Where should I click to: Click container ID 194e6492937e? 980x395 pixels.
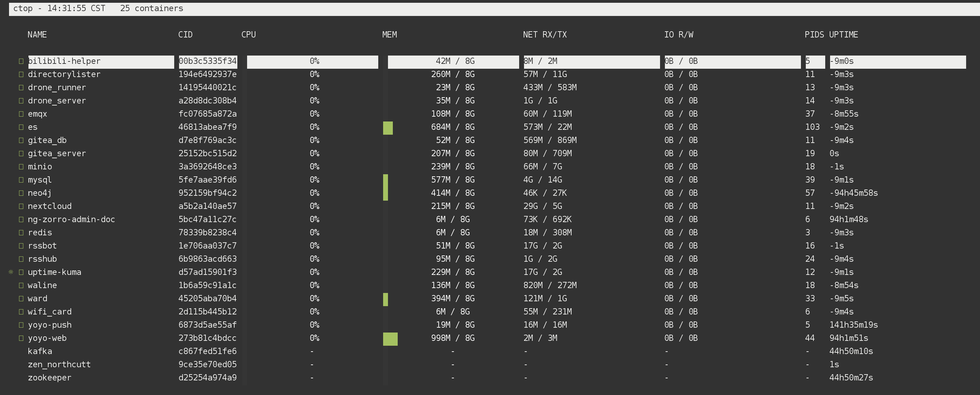pos(208,74)
